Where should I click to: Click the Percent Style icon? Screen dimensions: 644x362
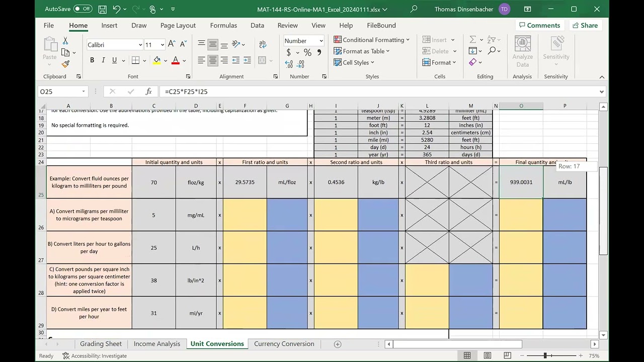coord(307,53)
